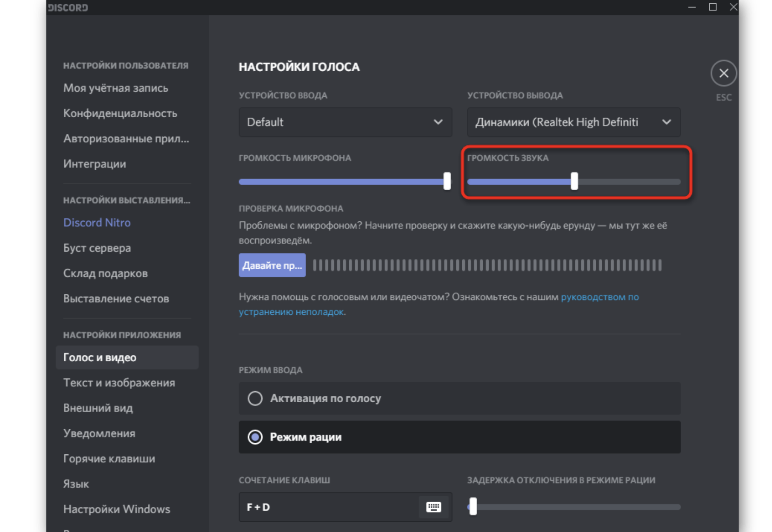Viewport: 772px width, 532px height.
Task: Open Уведомления settings
Action: pos(99,433)
